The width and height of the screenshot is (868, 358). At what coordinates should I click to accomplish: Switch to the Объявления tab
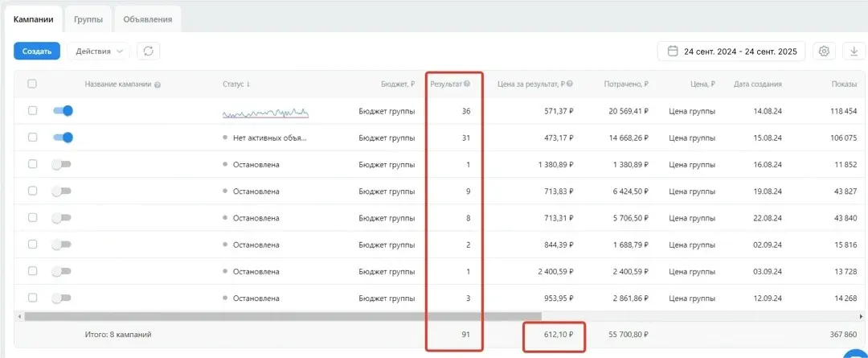[147, 19]
